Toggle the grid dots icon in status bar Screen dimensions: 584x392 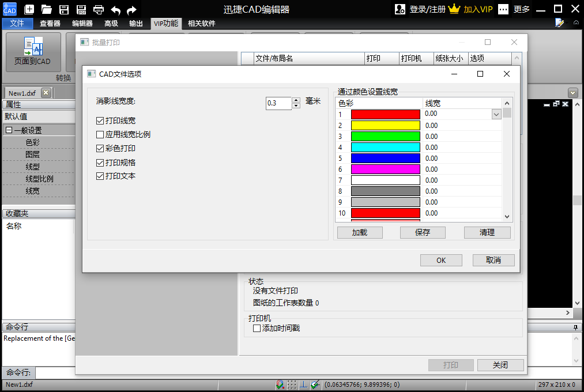(292, 385)
